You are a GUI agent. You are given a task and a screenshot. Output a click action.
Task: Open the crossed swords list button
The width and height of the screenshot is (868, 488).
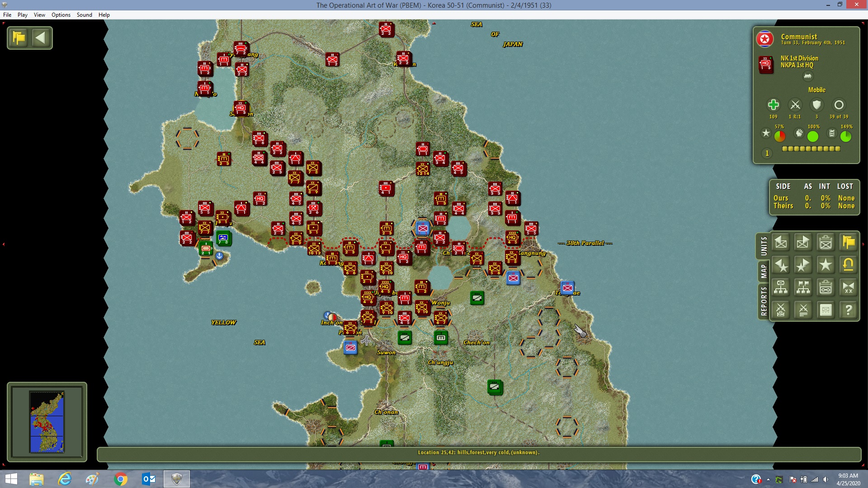tap(803, 310)
